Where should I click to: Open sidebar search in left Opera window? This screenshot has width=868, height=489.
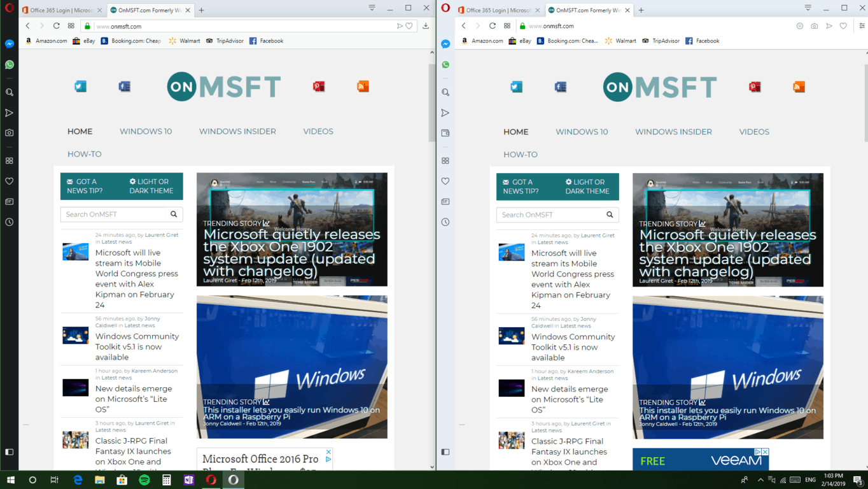(x=10, y=92)
